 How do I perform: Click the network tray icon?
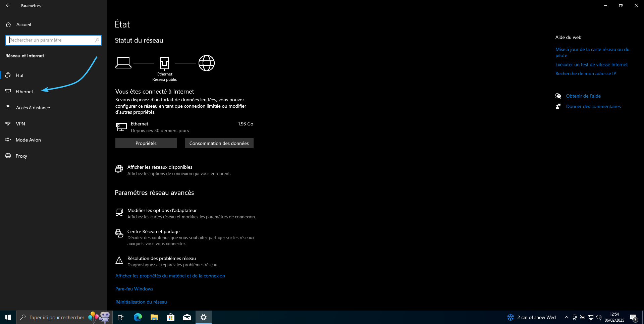coord(591,317)
